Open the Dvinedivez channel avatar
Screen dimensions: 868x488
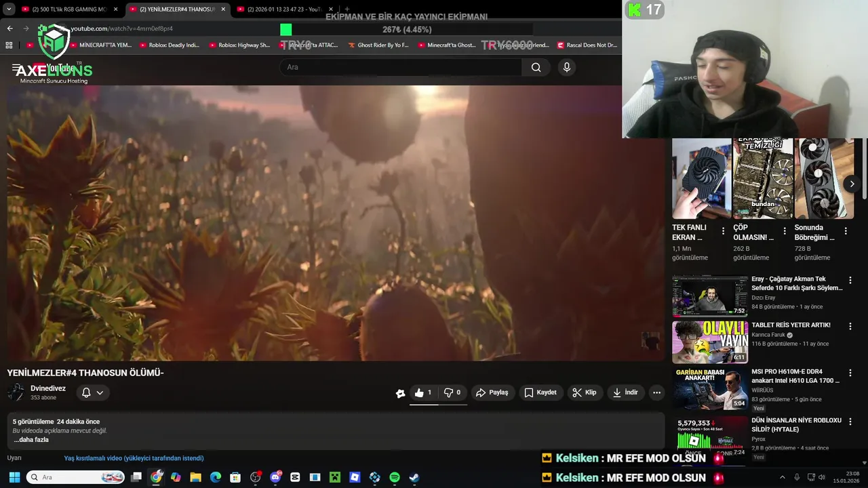click(16, 392)
